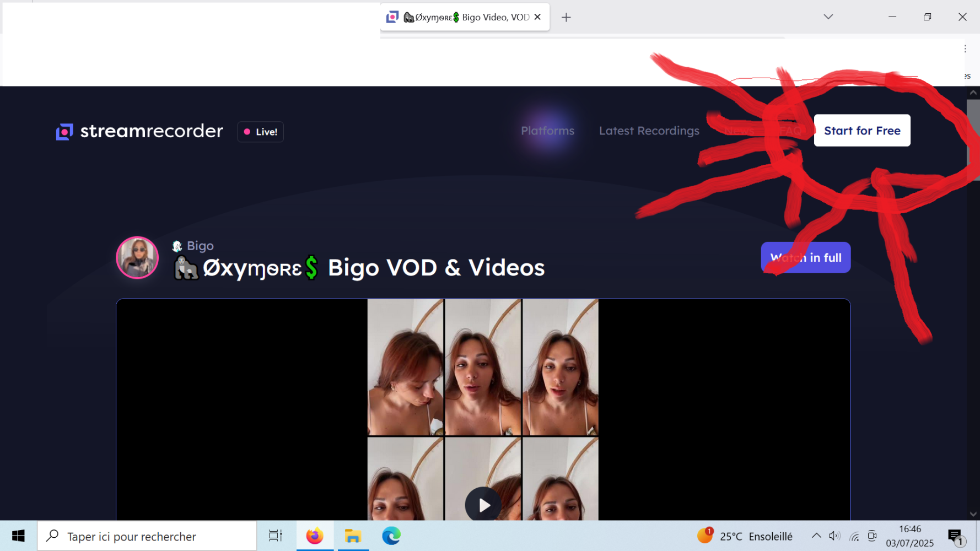The image size is (980, 551).
Task: Click the Start for Free button
Action: pos(862,131)
